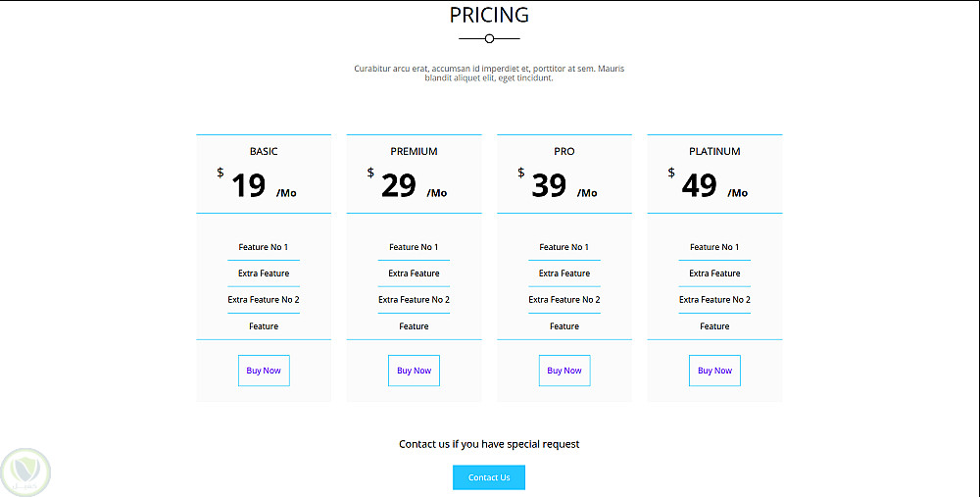The height and width of the screenshot is (497, 980).
Task: Click the watermark logo in bottom-left corner
Action: coord(26,472)
